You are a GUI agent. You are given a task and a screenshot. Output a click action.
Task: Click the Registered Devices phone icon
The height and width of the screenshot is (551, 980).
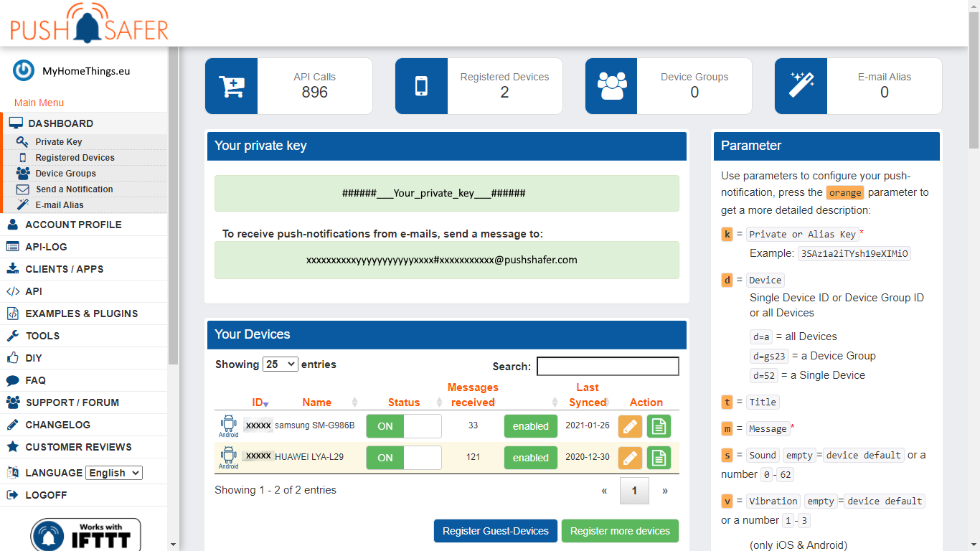(421, 86)
